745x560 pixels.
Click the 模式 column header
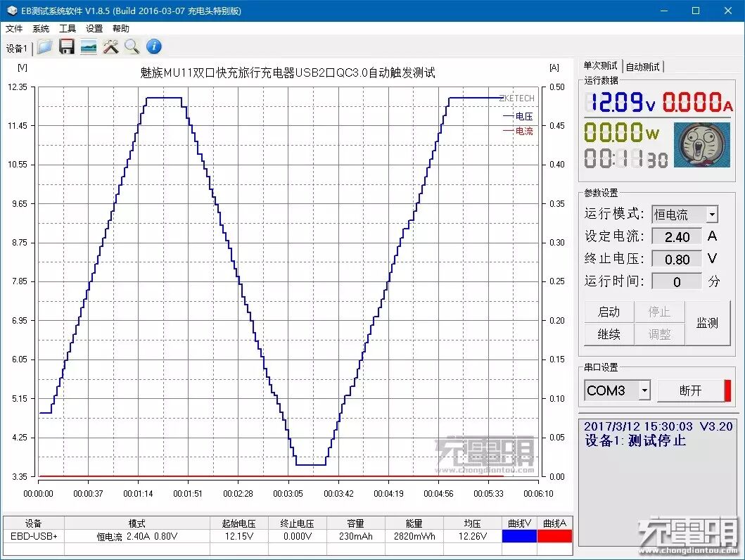pos(137,523)
